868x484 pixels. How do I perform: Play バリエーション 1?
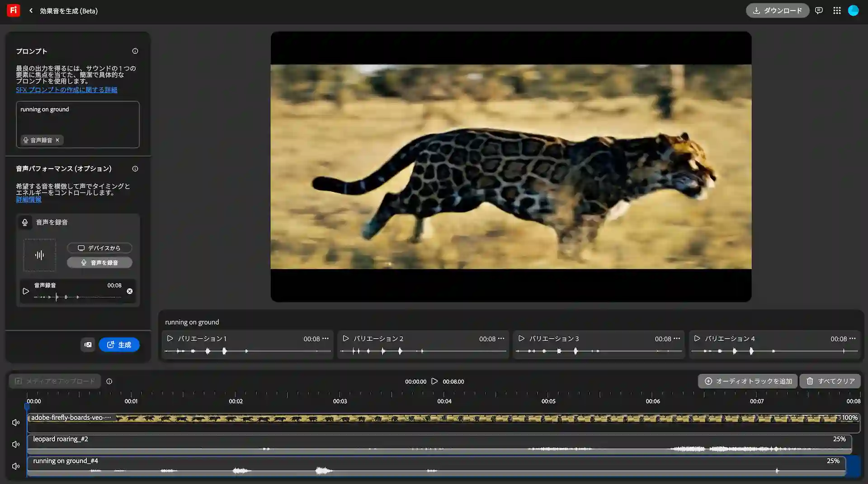tap(170, 338)
